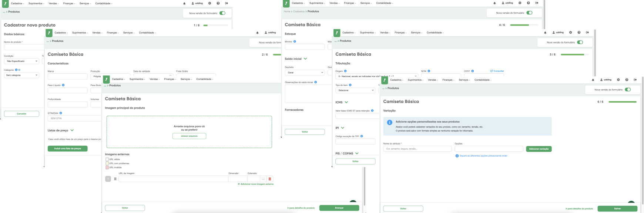Open Contabilidade menu in the Variação window
The width and height of the screenshot is (644, 213).
pyautogui.click(x=483, y=80)
